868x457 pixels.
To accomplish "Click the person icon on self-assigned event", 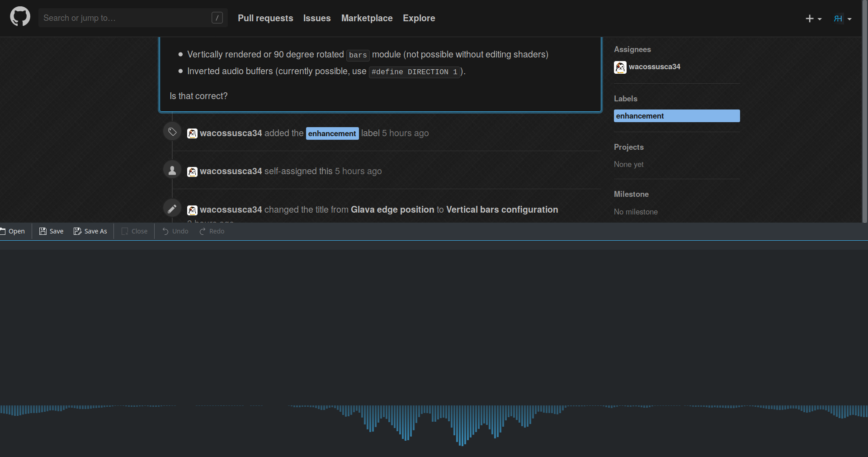I will tap(172, 170).
